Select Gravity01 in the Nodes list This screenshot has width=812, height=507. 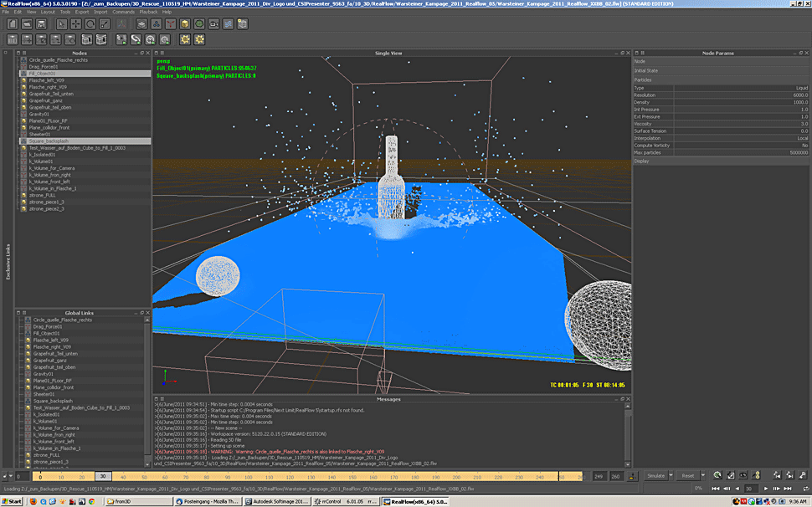[40, 114]
